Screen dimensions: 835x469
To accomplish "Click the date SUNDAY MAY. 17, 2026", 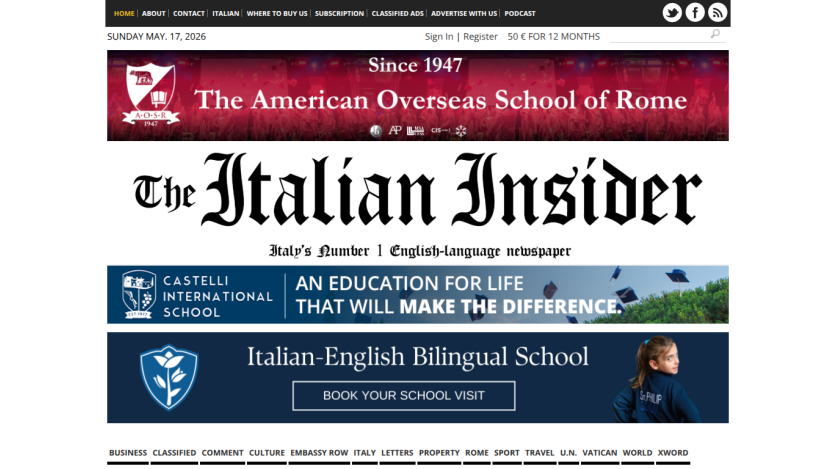I will click(x=157, y=36).
